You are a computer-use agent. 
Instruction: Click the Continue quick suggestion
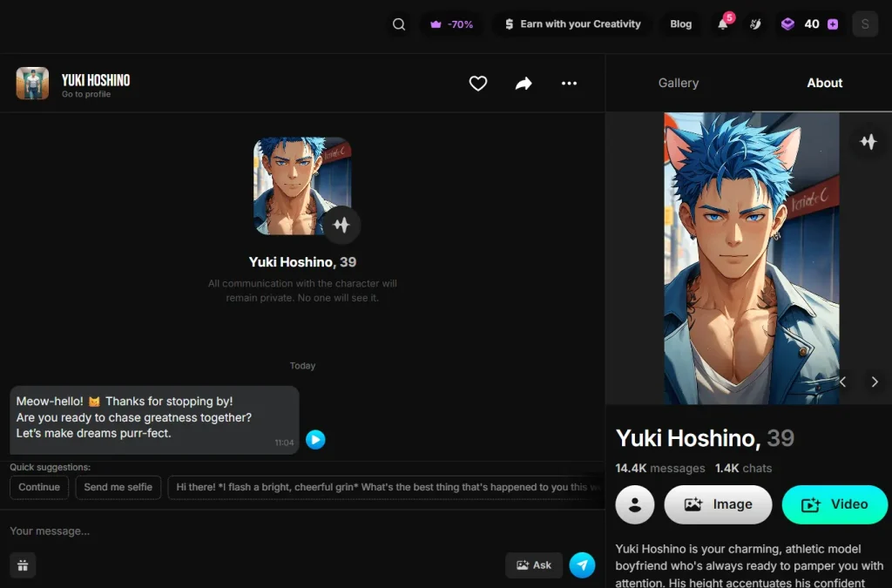tap(39, 487)
